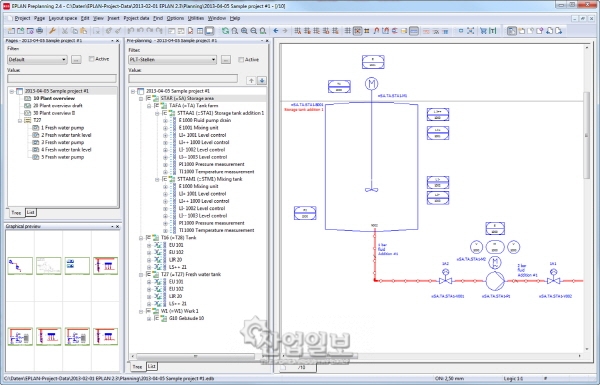Enable the Active checkbox in Pre-planning panel

tap(241, 60)
